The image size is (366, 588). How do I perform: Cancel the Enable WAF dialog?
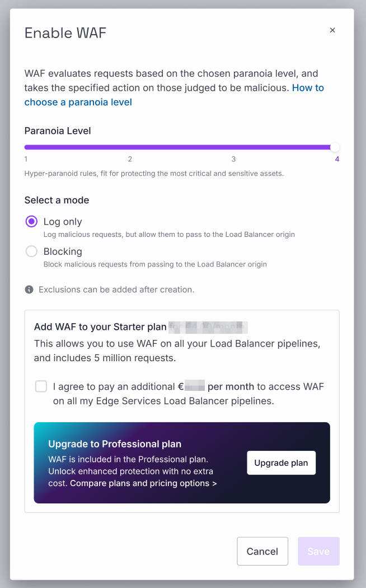(x=262, y=551)
